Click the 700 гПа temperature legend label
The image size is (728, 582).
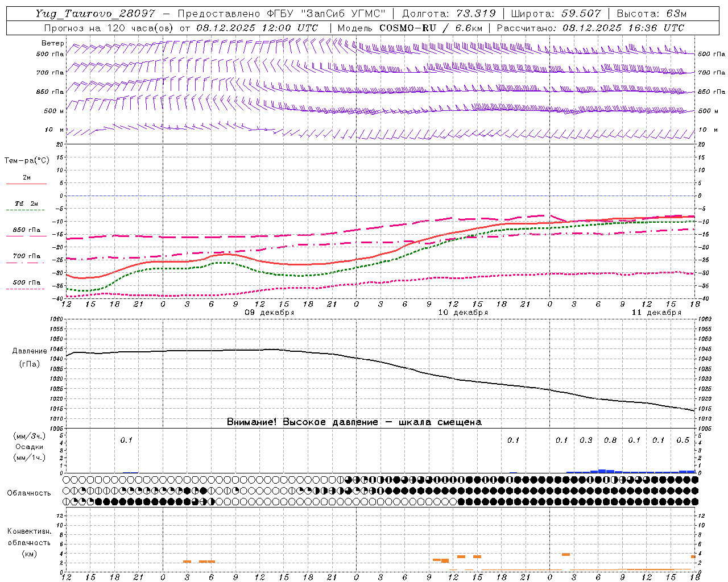click(x=27, y=256)
